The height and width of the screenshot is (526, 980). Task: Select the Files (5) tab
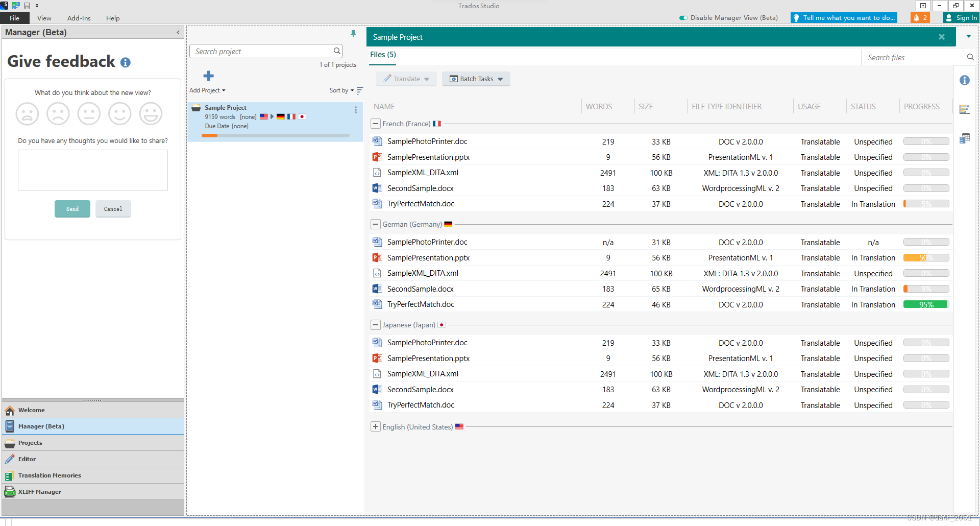(383, 55)
